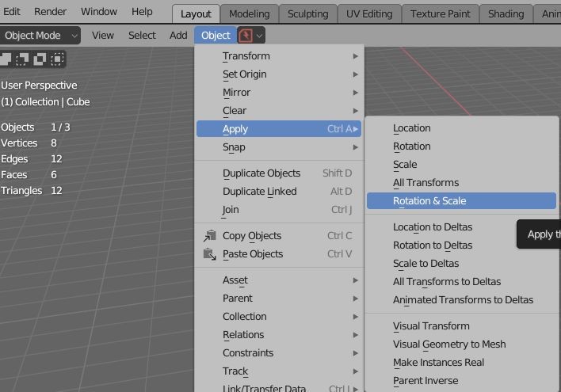Switch to the Layout workspace tab
Viewport: 561px width, 392px height.
tap(196, 14)
